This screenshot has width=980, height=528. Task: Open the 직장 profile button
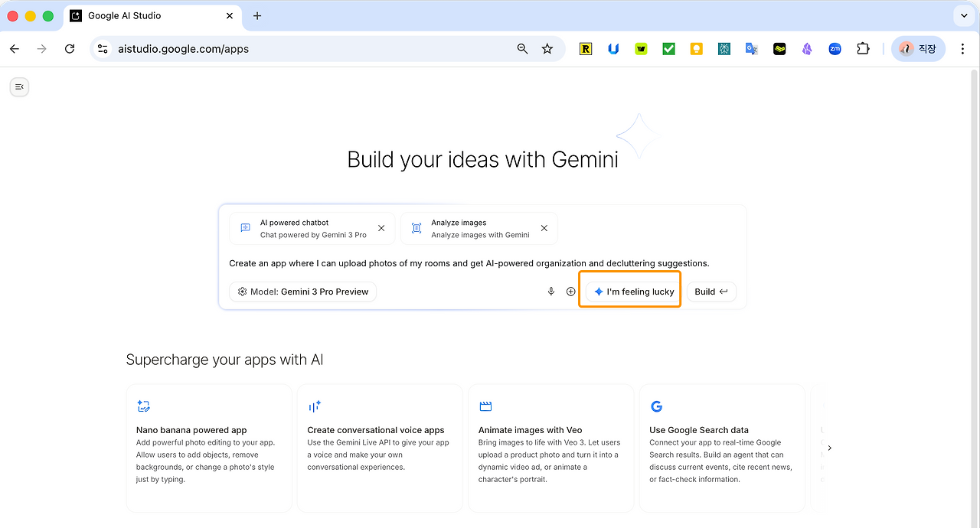click(x=918, y=49)
